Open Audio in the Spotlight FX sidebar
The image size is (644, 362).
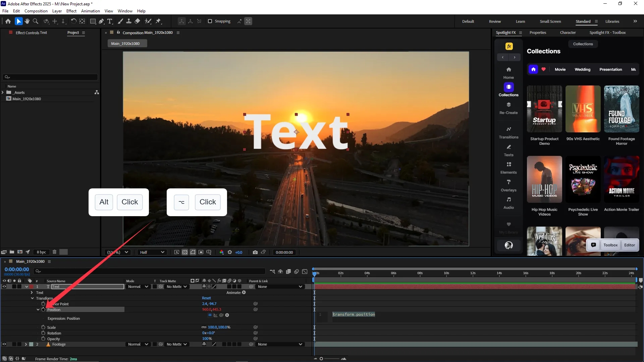click(x=508, y=203)
